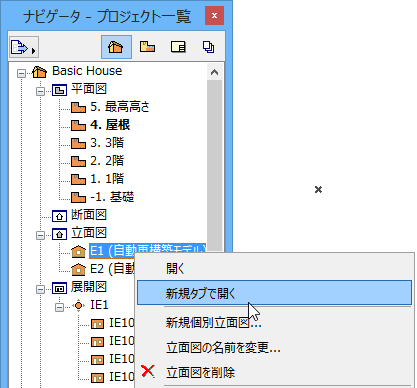Switch to Layout Book icon

tap(178, 47)
